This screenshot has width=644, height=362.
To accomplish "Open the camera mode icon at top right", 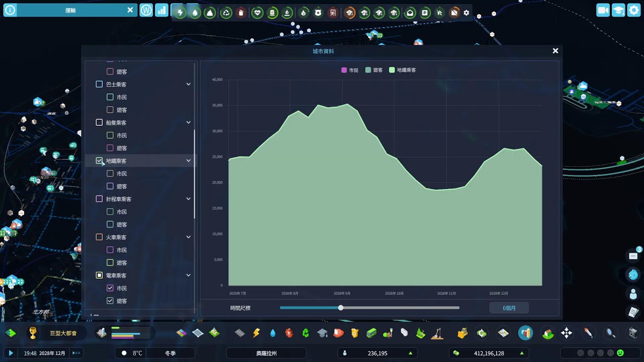I will tap(603, 10).
